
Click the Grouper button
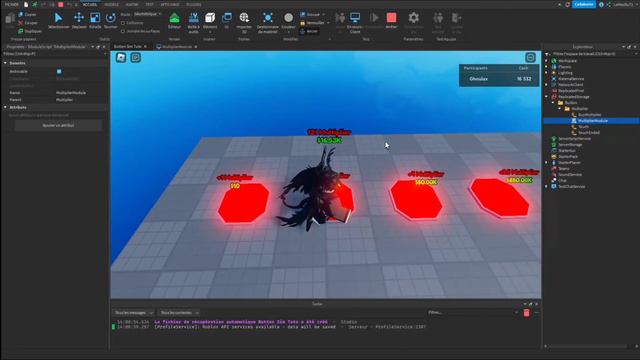pyautogui.click(x=313, y=14)
